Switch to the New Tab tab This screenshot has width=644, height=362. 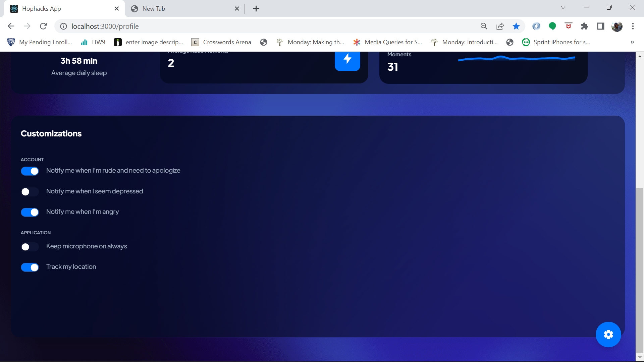181,9
